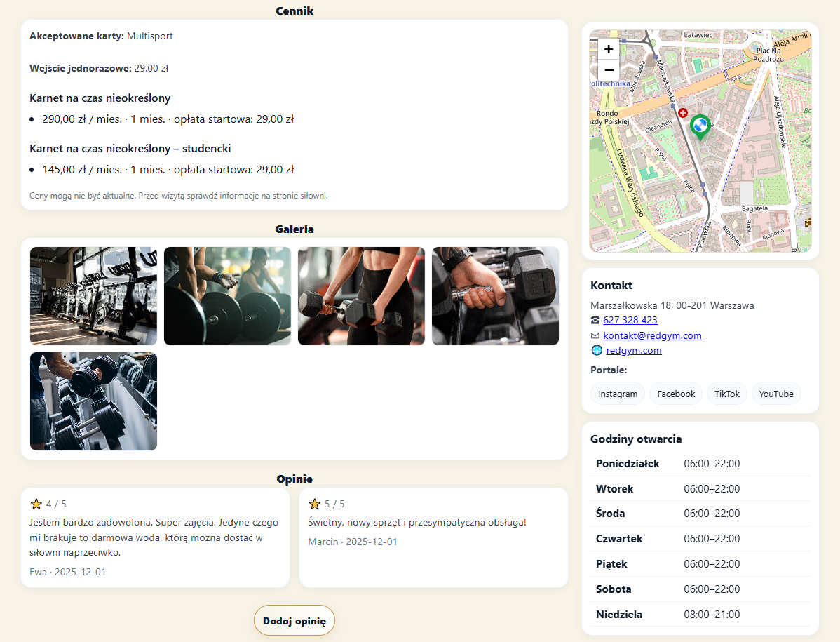Click the globe icon beside redgym.com

[597, 350]
